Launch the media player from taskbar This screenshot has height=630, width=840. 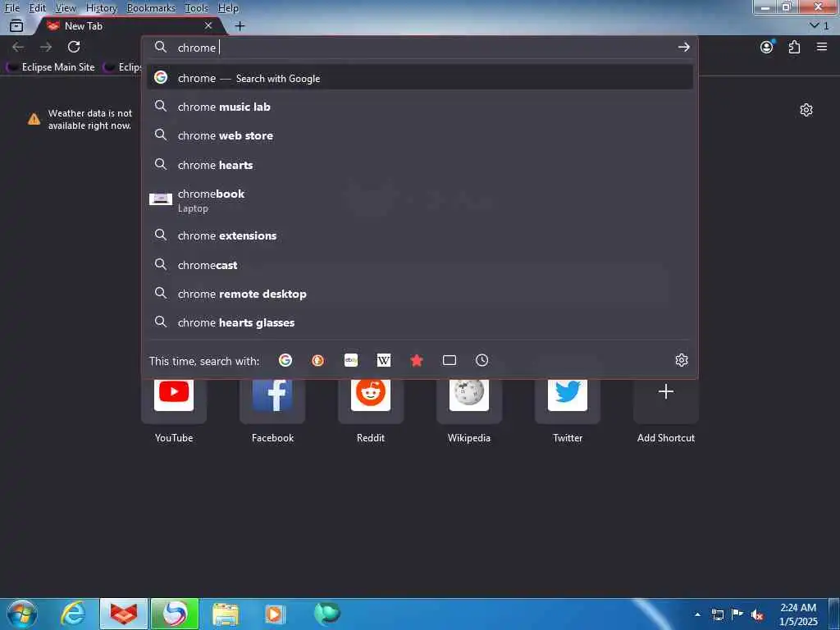[x=276, y=614]
